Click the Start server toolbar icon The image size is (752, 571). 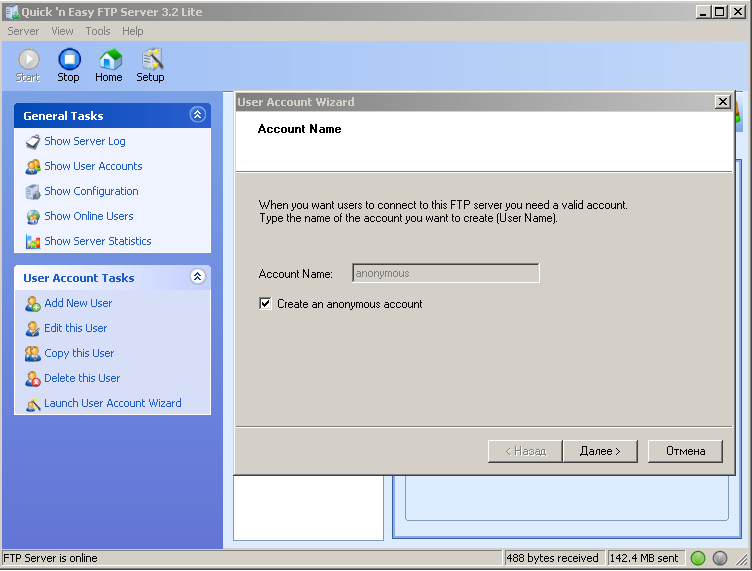(x=29, y=59)
